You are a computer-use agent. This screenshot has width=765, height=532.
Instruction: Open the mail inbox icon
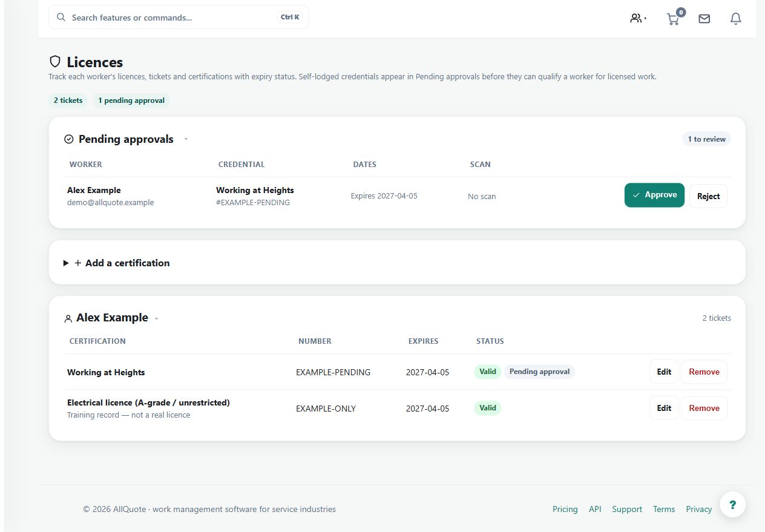(704, 19)
